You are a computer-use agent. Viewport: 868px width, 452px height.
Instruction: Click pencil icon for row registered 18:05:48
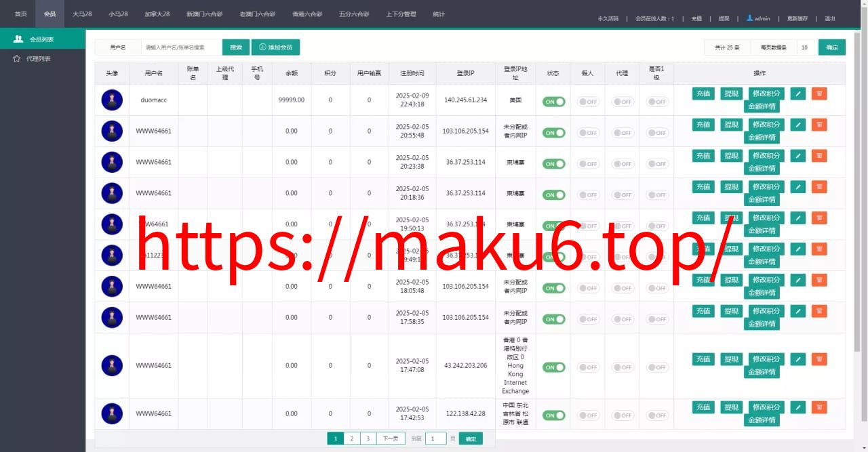coord(798,280)
